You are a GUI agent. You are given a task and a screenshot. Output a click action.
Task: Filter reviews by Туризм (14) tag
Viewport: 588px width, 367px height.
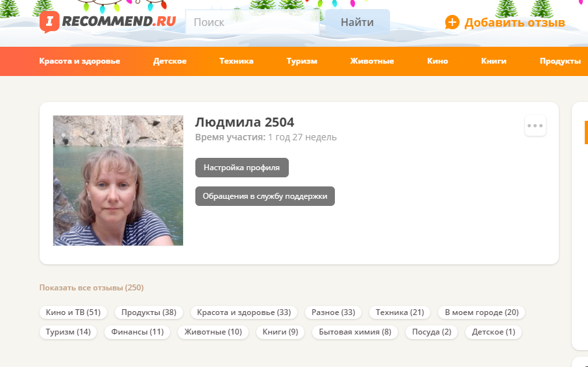pos(68,332)
